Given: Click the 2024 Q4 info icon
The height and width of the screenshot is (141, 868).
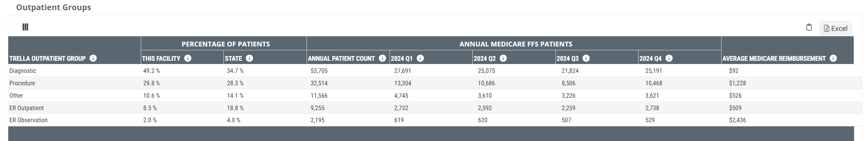Looking at the screenshot, I should pos(669,59).
